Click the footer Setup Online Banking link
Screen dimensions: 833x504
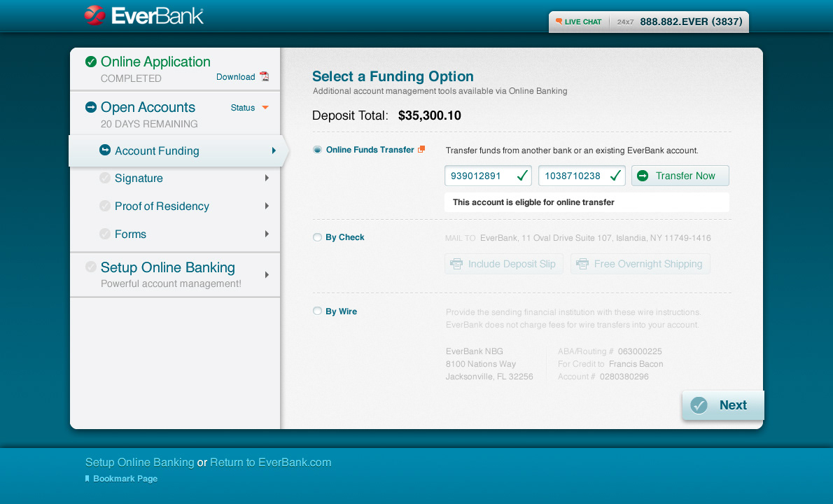coord(140,462)
